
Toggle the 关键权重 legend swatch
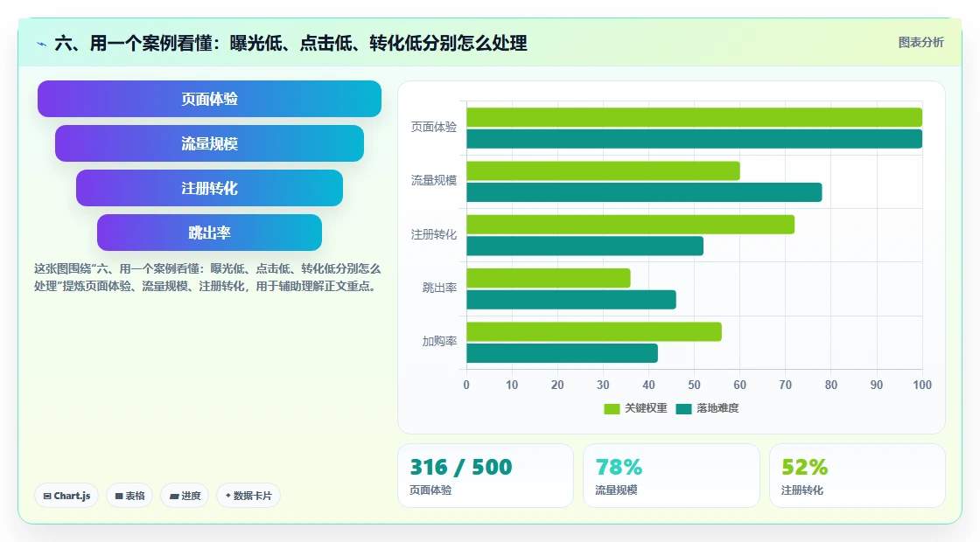[612, 408]
